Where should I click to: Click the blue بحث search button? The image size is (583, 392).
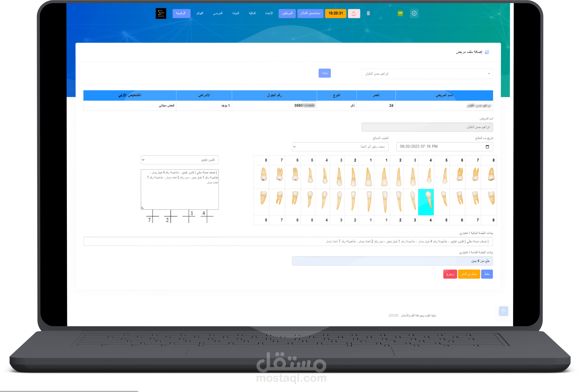coord(325,73)
